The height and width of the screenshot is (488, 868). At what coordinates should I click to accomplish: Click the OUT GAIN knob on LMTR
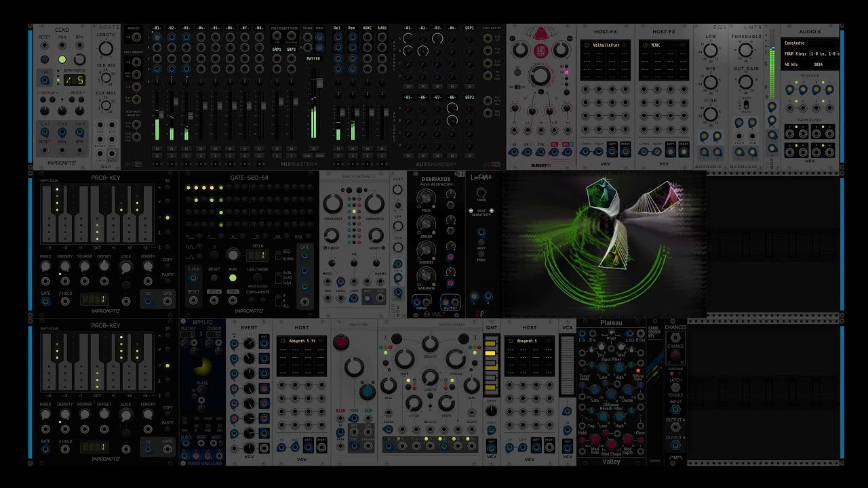pyautogui.click(x=746, y=81)
